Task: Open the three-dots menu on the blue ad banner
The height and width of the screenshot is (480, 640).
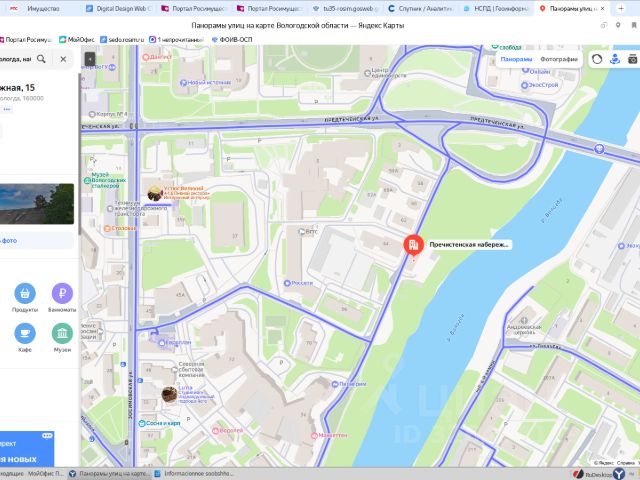Action: 47,436
